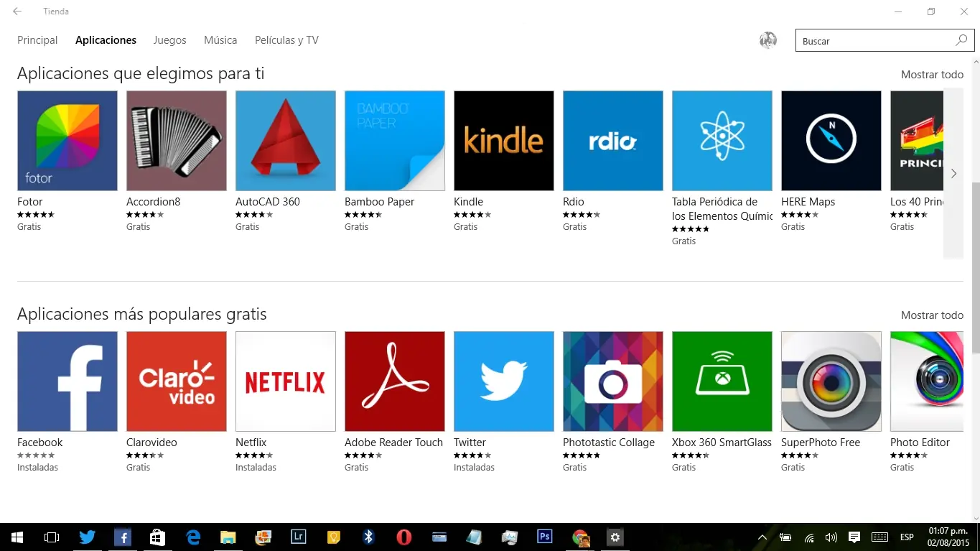This screenshot has height=551, width=980.
Task: Show more picked apps with right chevron
Action: [x=953, y=173]
